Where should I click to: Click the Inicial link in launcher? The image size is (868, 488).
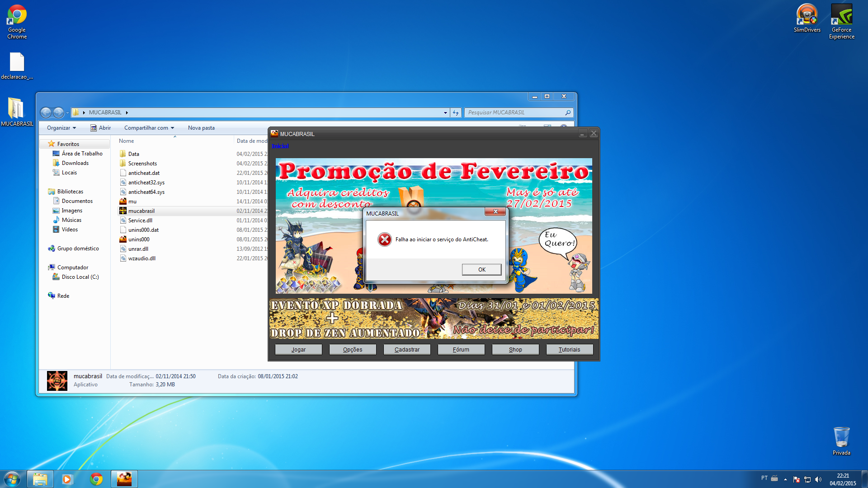pos(280,146)
